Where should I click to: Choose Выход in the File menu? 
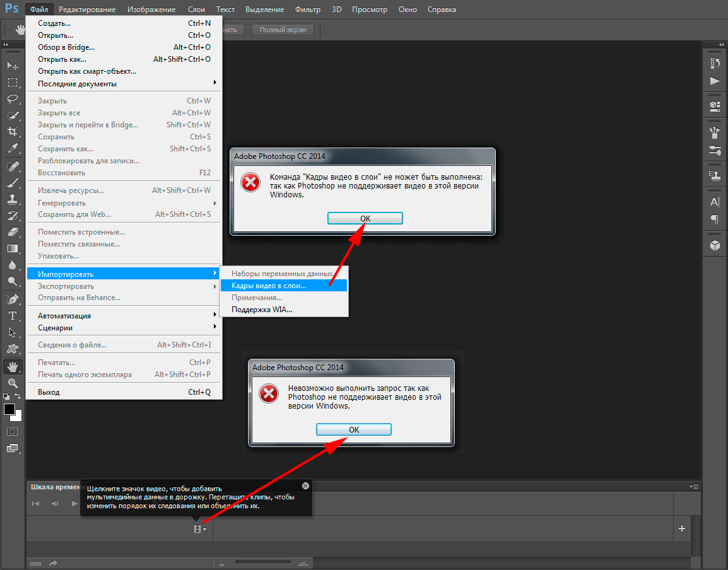123,392
